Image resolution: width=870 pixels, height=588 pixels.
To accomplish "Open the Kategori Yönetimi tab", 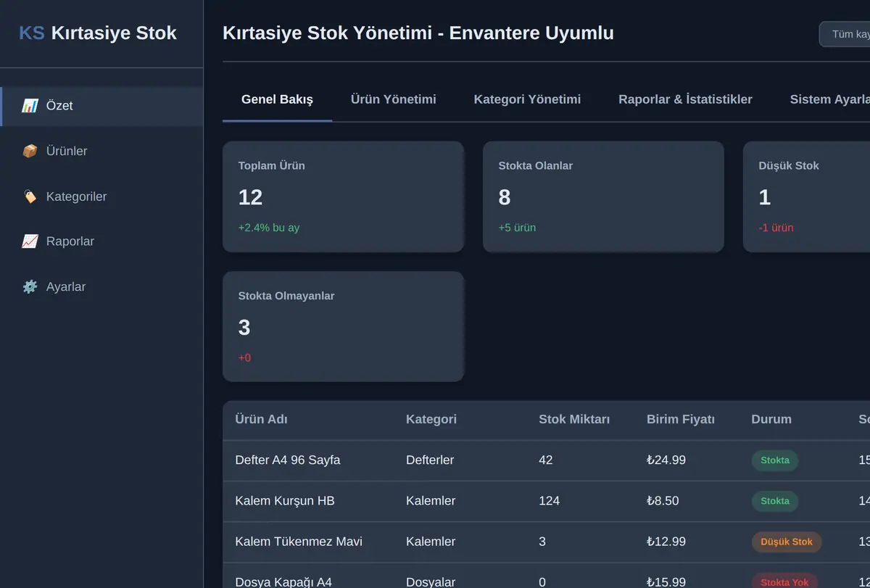I will (x=527, y=99).
